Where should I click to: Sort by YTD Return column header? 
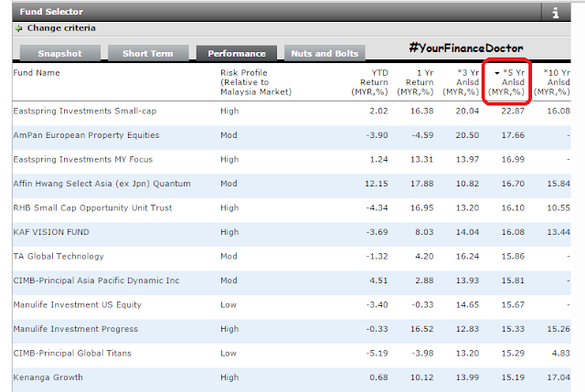pos(369,82)
